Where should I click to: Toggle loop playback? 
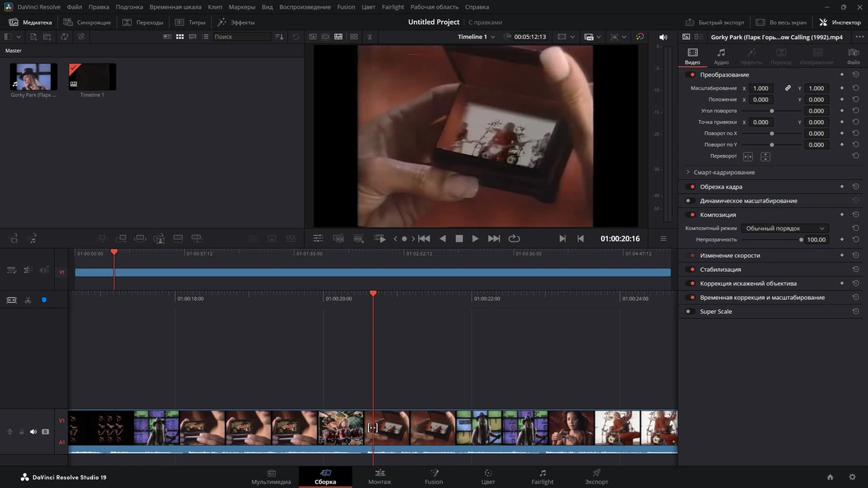(514, 239)
